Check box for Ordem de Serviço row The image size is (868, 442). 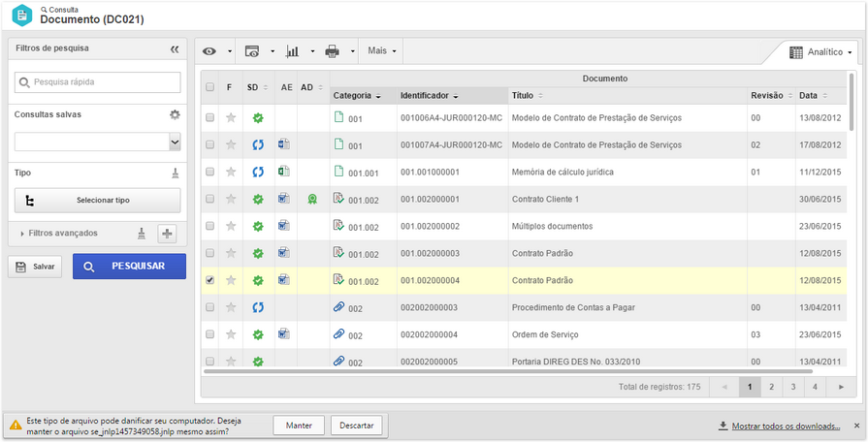(x=209, y=334)
